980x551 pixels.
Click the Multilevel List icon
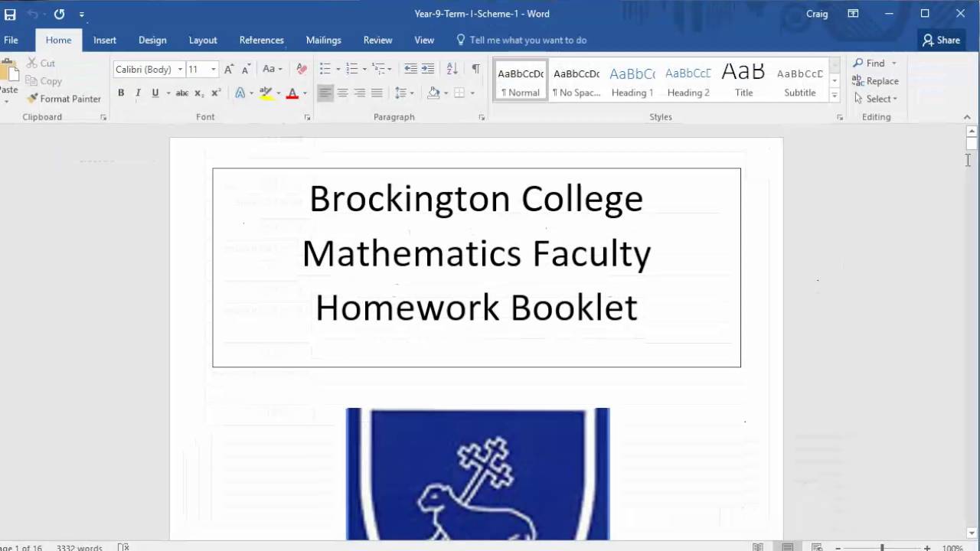coord(377,69)
